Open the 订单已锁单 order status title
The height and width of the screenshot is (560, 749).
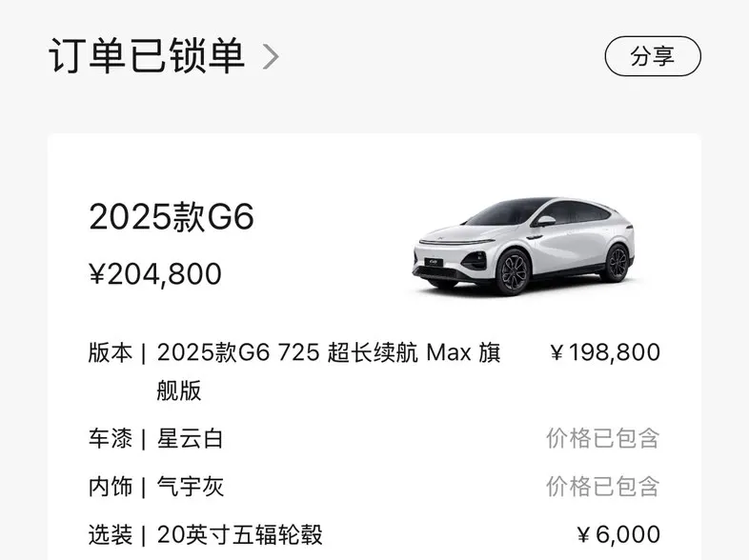147,56
